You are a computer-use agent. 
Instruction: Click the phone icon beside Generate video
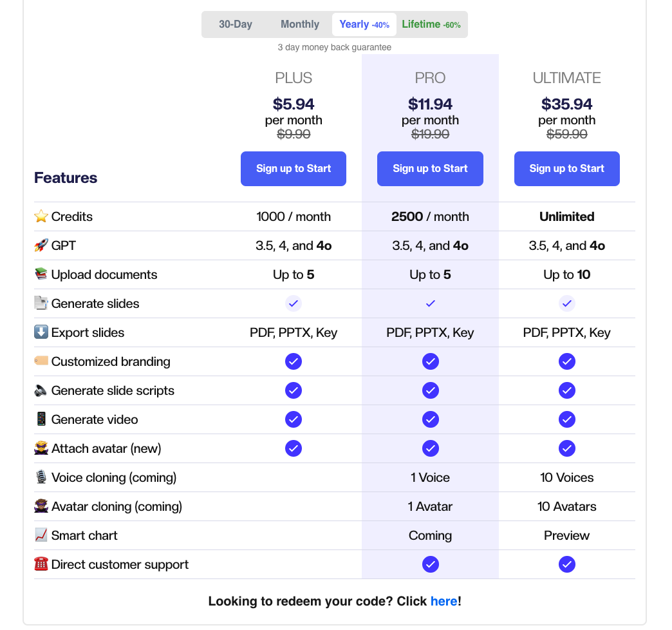coord(41,420)
